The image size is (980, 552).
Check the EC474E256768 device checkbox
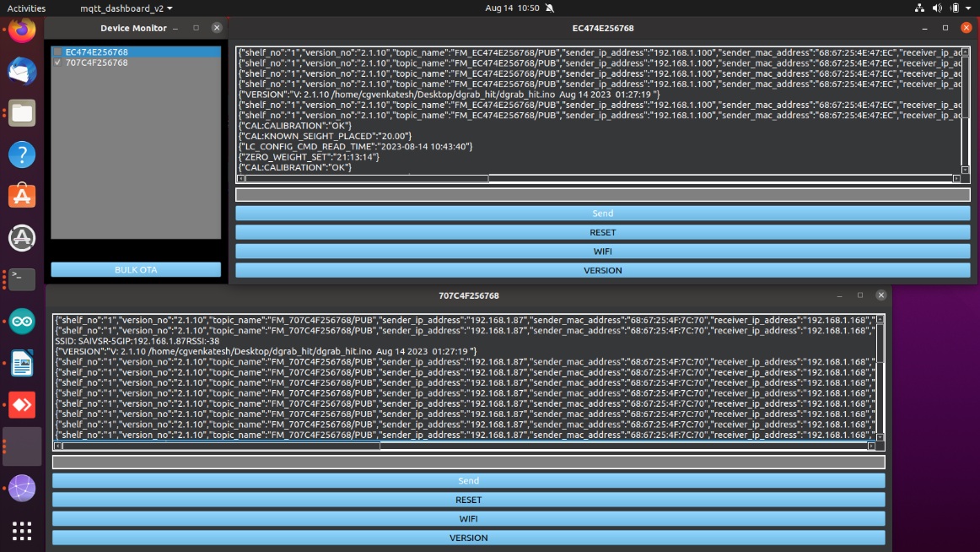point(57,52)
